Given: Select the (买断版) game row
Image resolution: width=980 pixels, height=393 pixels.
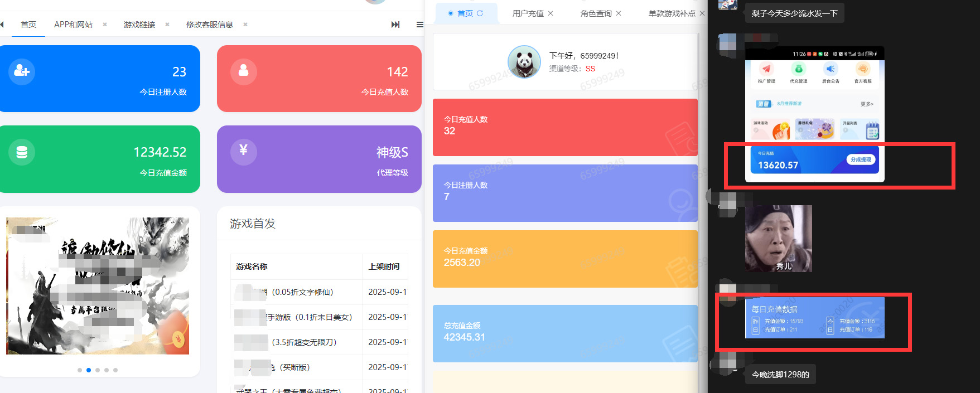Looking at the screenshot, I should point(319,367).
